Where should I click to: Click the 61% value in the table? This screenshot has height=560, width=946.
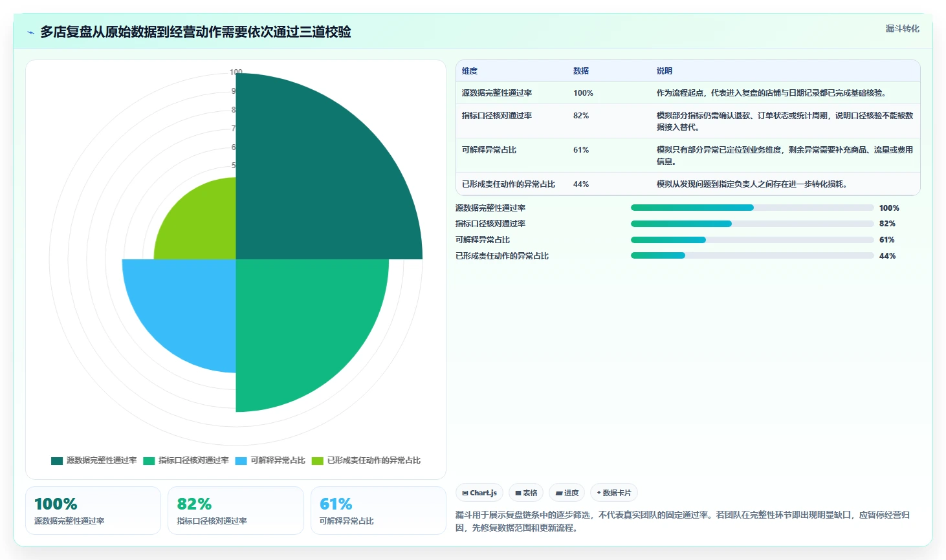581,150
